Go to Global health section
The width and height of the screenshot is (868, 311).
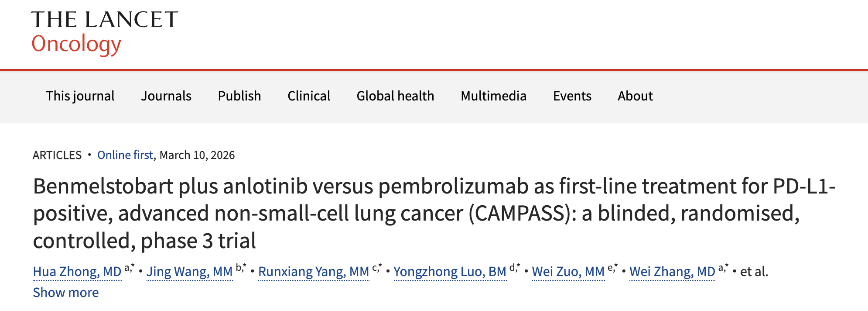point(395,96)
